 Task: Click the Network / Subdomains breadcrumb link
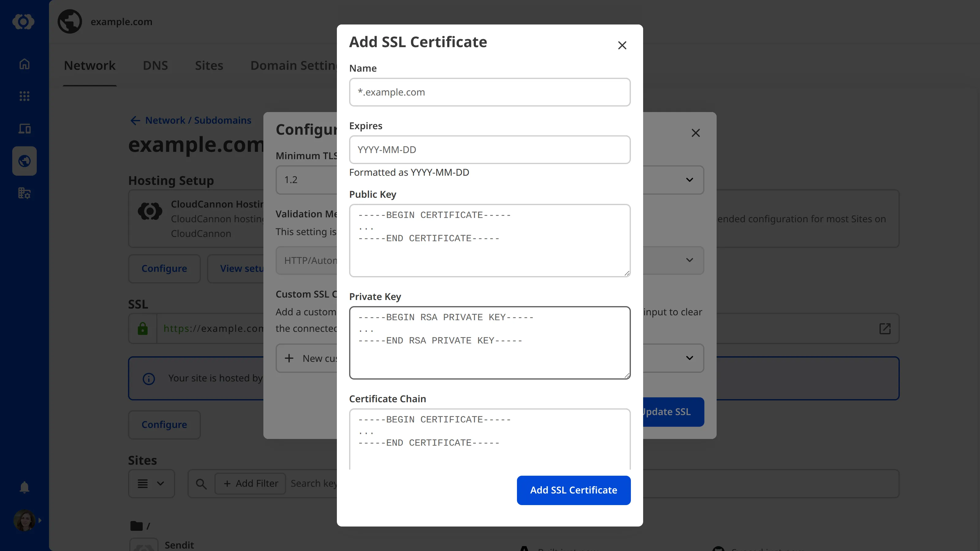(x=198, y=120)
